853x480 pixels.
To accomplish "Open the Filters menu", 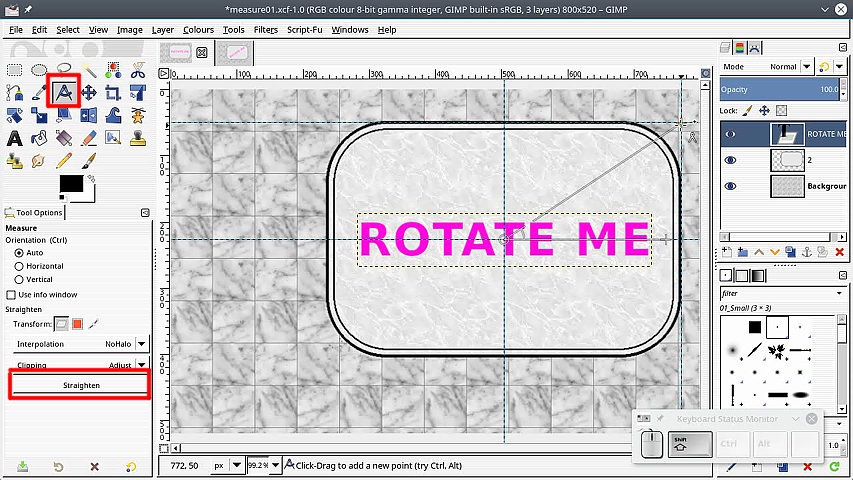I will click(x=265, y=30).
